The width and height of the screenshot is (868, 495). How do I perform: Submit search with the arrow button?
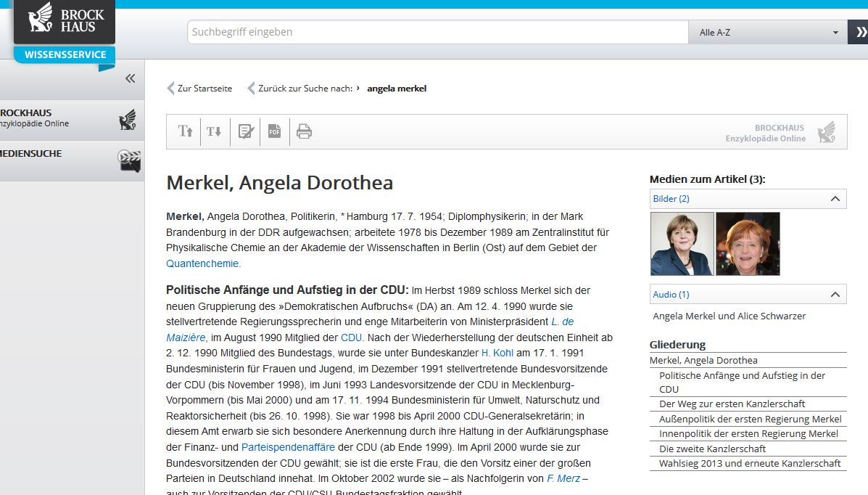[859, 32]
